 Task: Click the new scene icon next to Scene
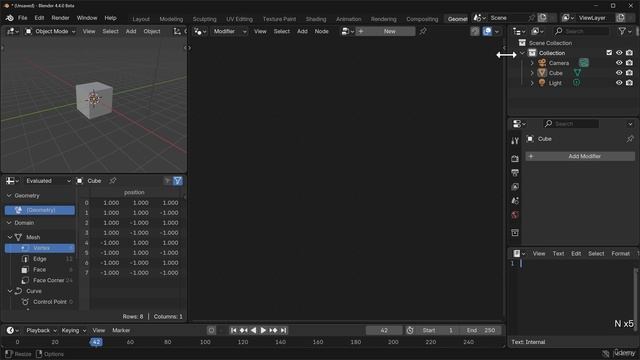pos(542,18)
